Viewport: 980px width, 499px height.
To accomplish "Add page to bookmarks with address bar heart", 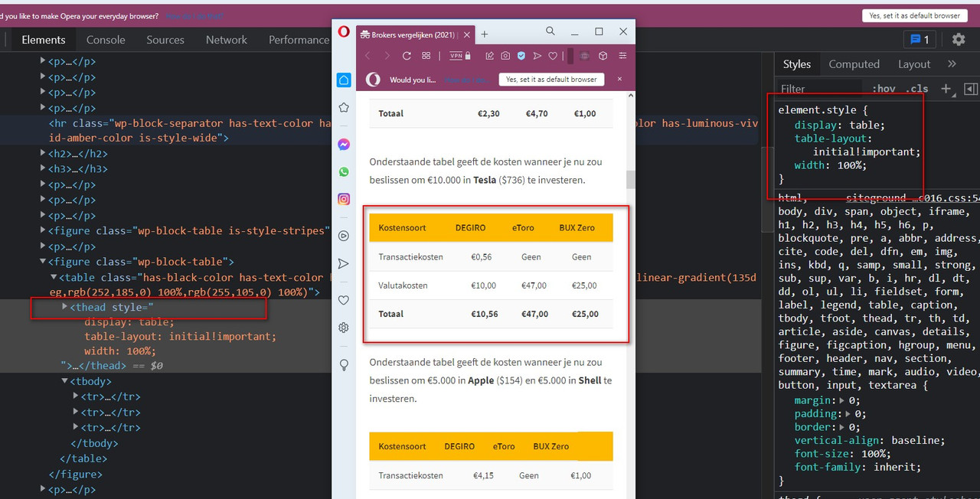I will pyautogui.click(x=553, y=56).
